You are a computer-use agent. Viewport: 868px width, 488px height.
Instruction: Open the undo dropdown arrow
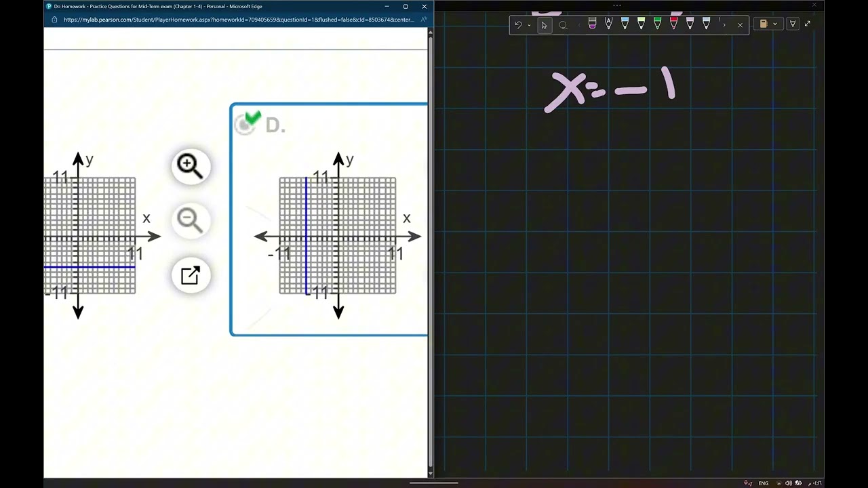pos(529,25)
